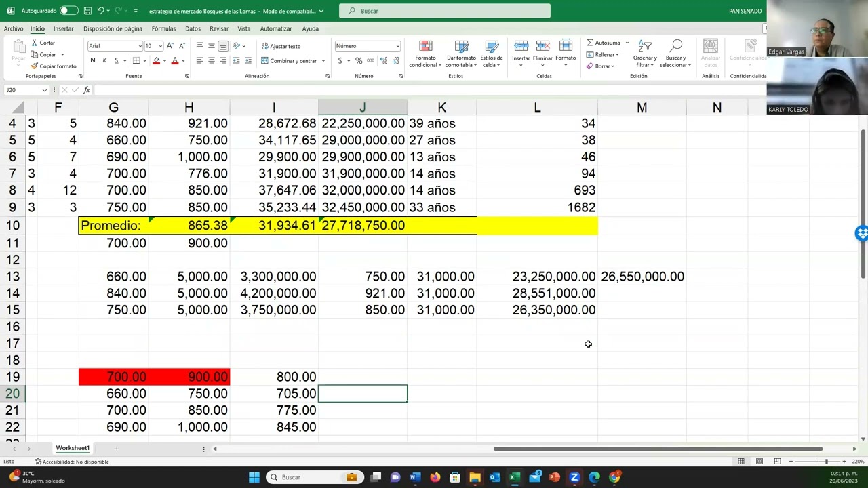Expand the Autosuma dropdown arrow
This screenshot has width=868, height=488.
click(x=627, y=43)
